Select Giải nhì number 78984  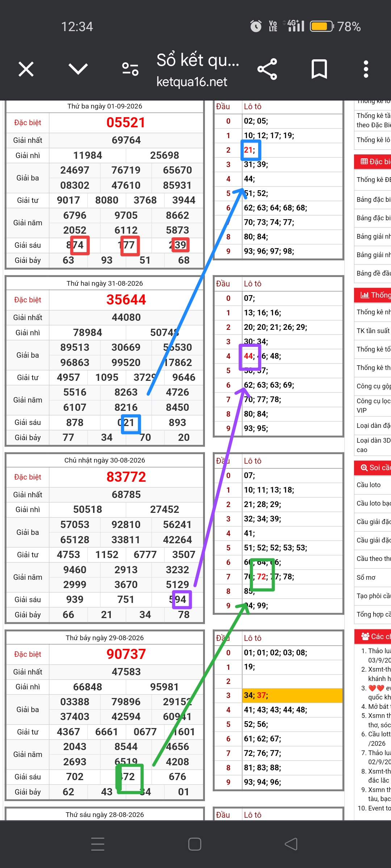pyautogui.click(x=88, y=333)
